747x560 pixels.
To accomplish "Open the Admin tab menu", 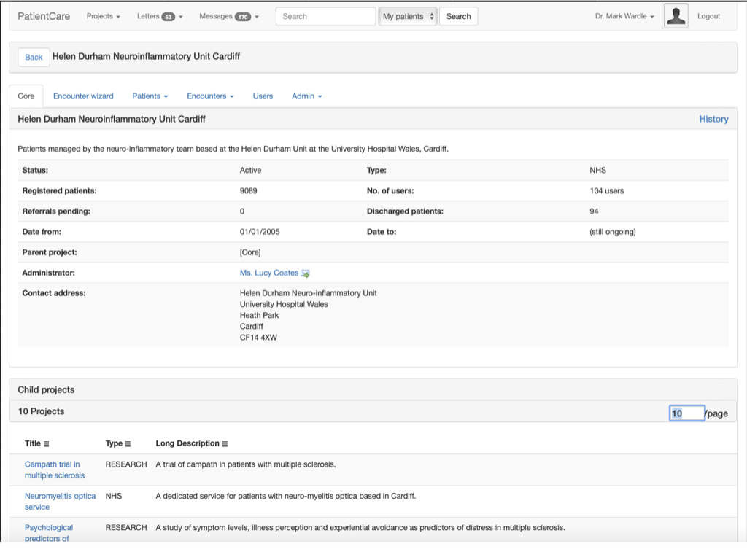I will (306, 96).
